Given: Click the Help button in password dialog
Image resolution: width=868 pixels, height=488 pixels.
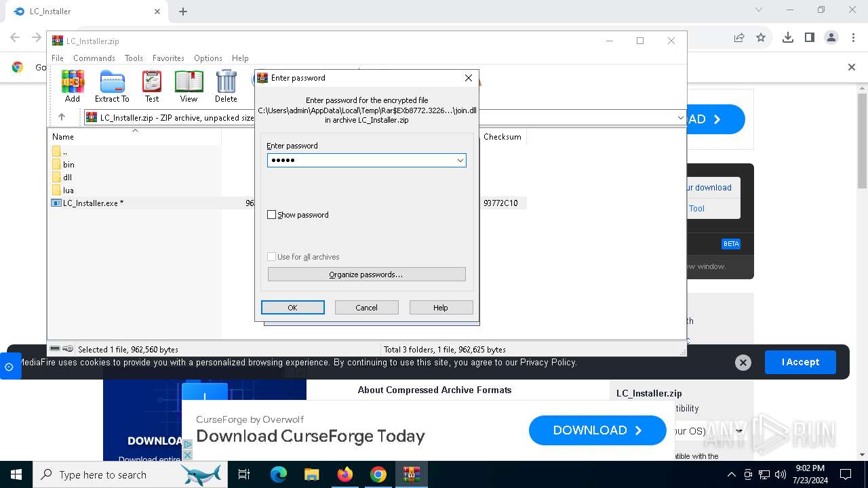Looking at the screenshot, I should coord(441,308).
